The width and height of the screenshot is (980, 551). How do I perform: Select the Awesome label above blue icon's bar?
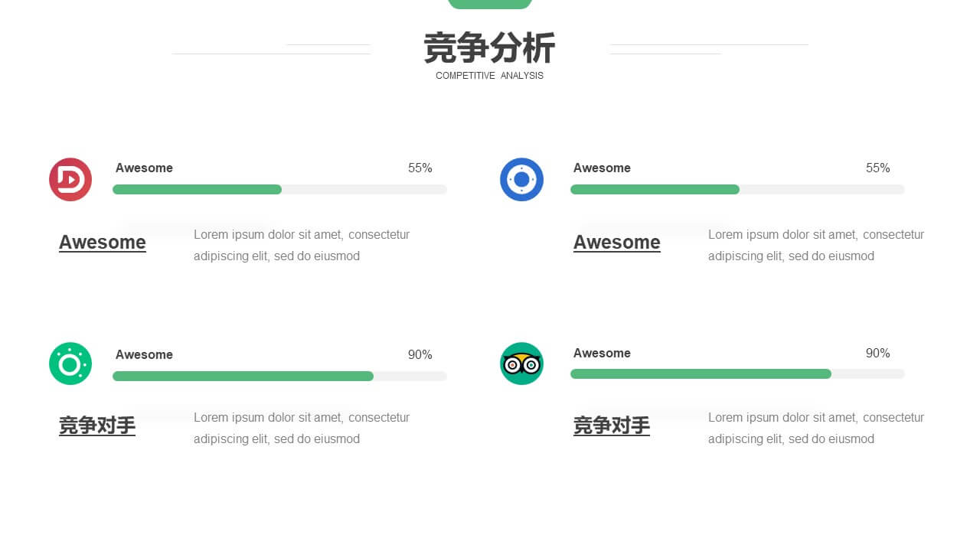[602, 168]
